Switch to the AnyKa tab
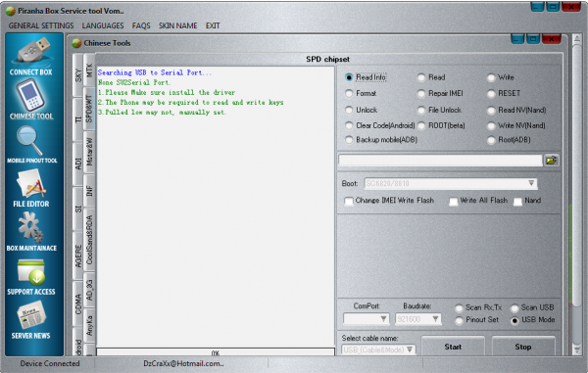This screenshot has height=373, width=588. click(89, 325)
